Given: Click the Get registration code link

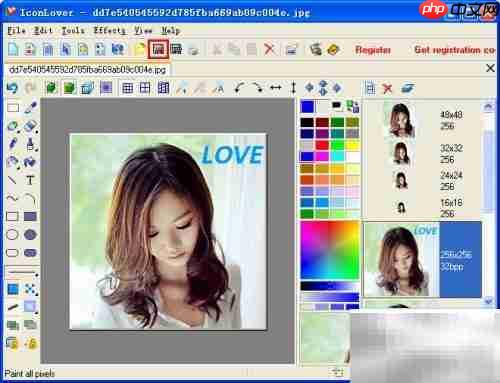Looking at the screenshot, I should [455, 50].
